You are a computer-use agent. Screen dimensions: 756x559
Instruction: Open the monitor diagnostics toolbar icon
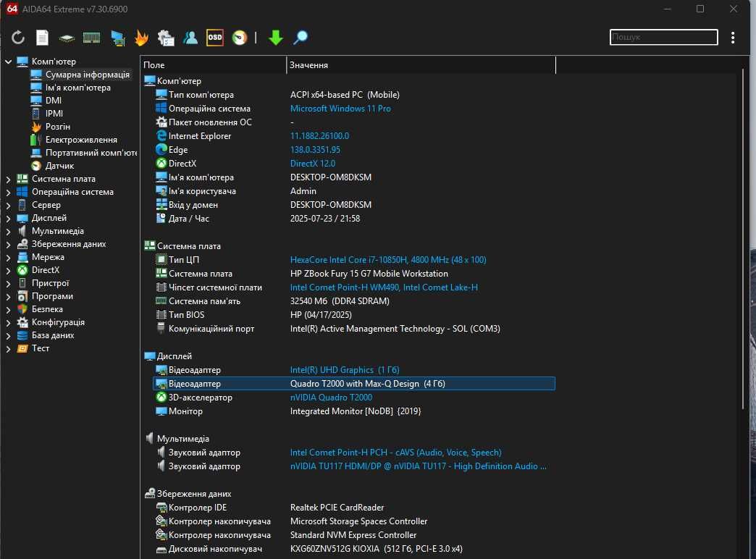117,38
